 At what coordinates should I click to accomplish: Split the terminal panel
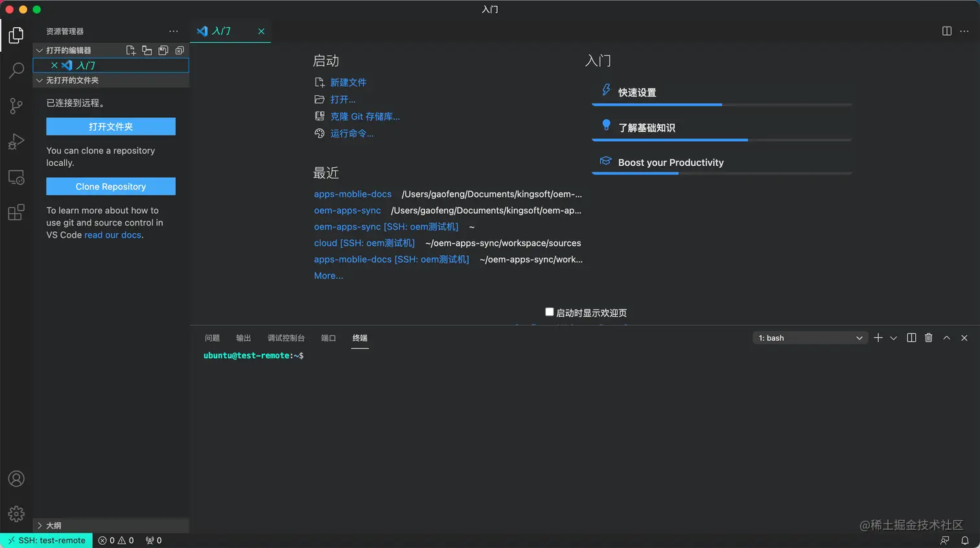click(911, 338)
